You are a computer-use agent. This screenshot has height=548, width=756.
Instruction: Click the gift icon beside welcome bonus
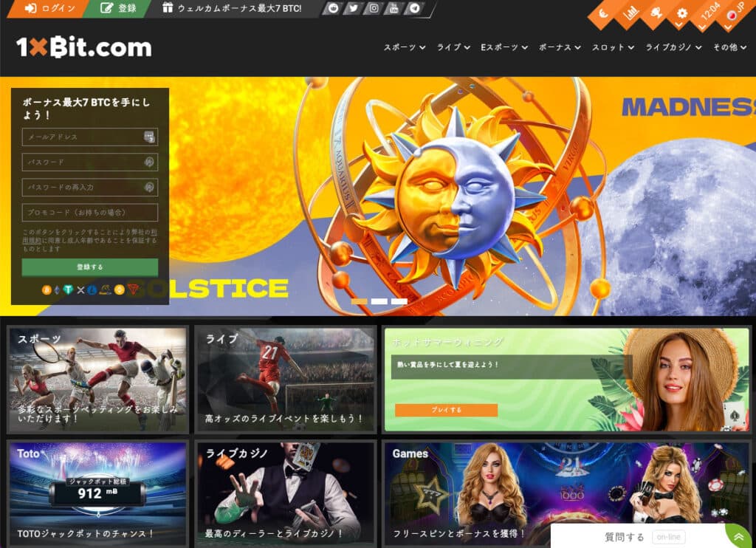click(x=168, y=7)
